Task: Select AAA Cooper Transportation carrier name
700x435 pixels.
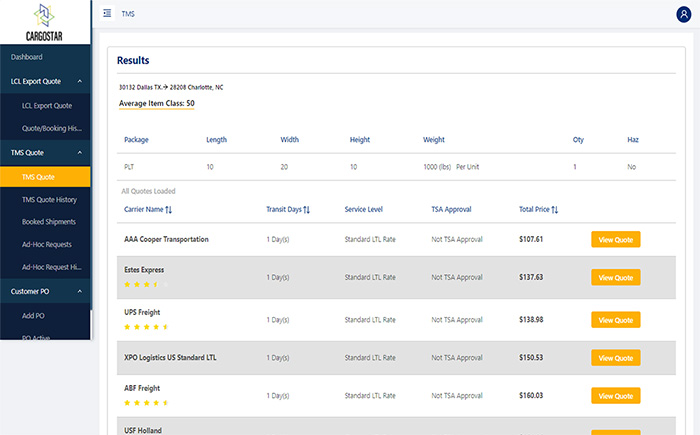Action: (x=166, y=239)
